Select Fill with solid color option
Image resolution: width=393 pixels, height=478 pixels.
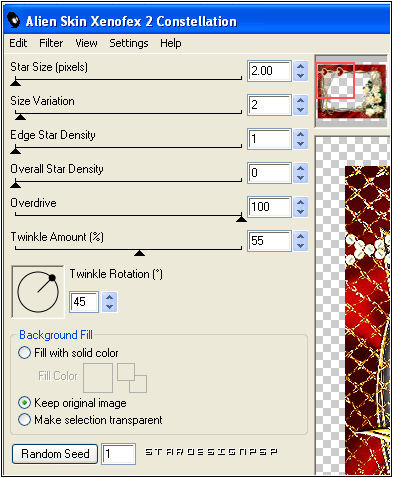[x=24, y=353]
